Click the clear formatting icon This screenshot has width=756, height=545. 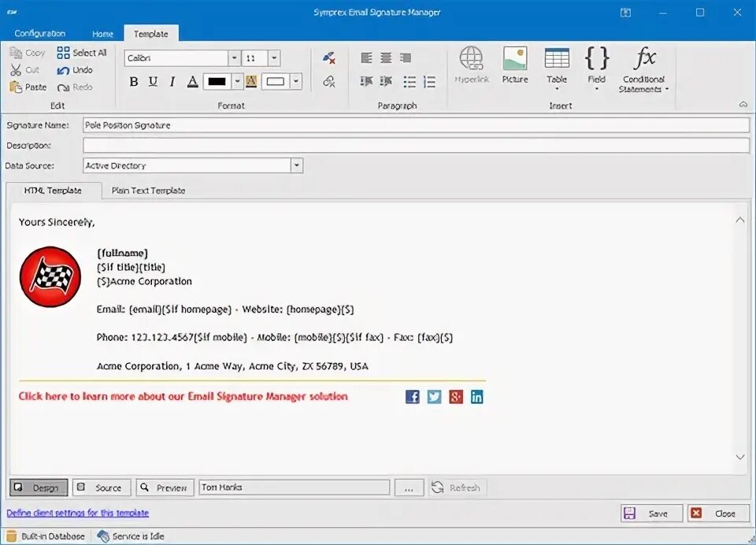click(x=329, y=57)
